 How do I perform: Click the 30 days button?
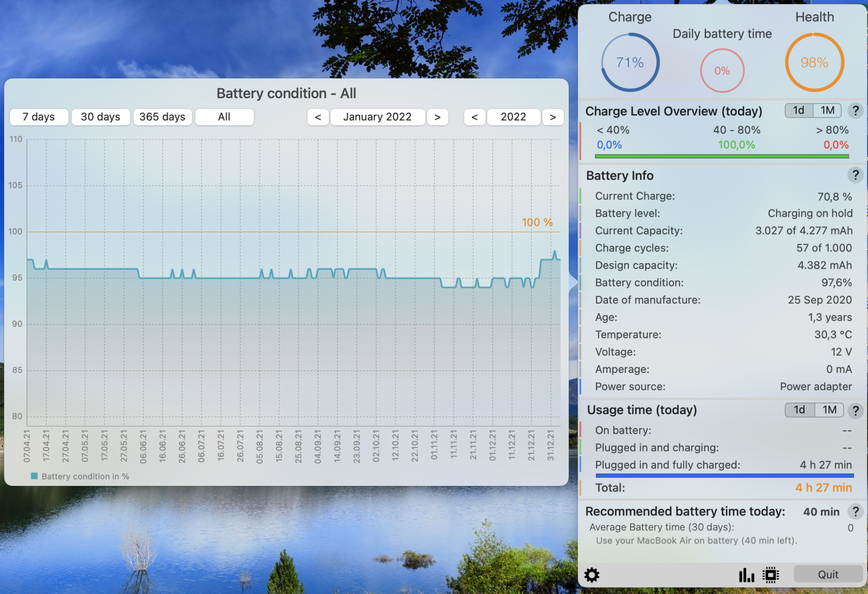click(100, 117)
